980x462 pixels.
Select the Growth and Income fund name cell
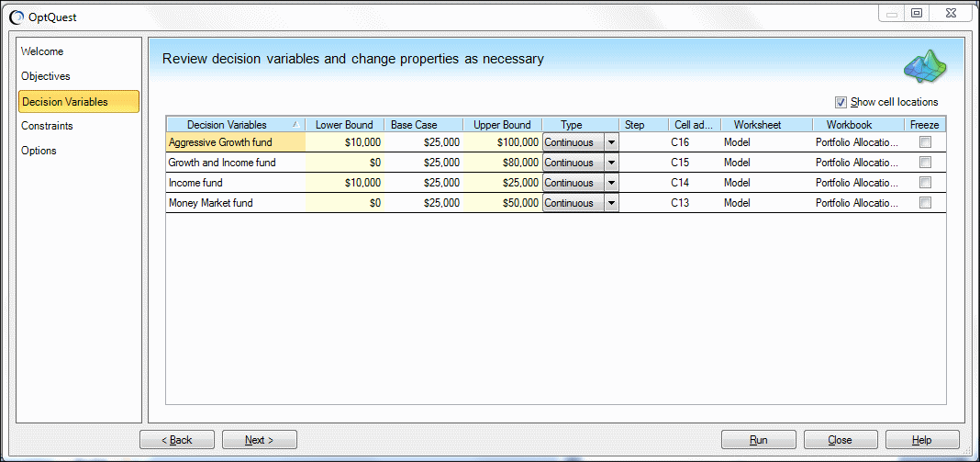click(236, 163)
